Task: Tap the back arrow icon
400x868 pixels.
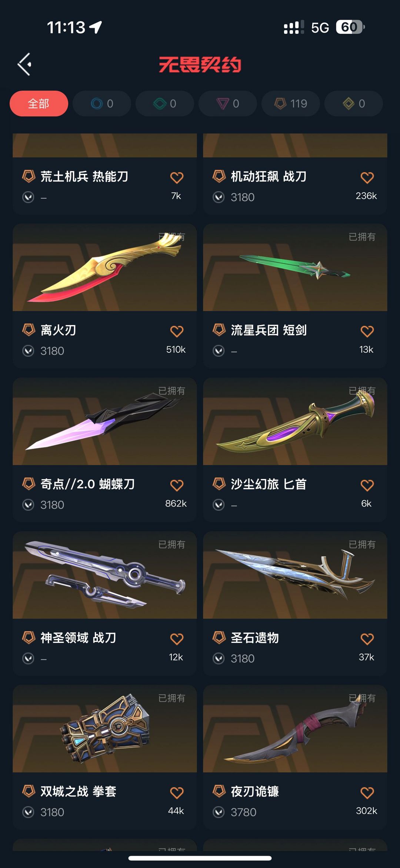Action: coord(24,64)
